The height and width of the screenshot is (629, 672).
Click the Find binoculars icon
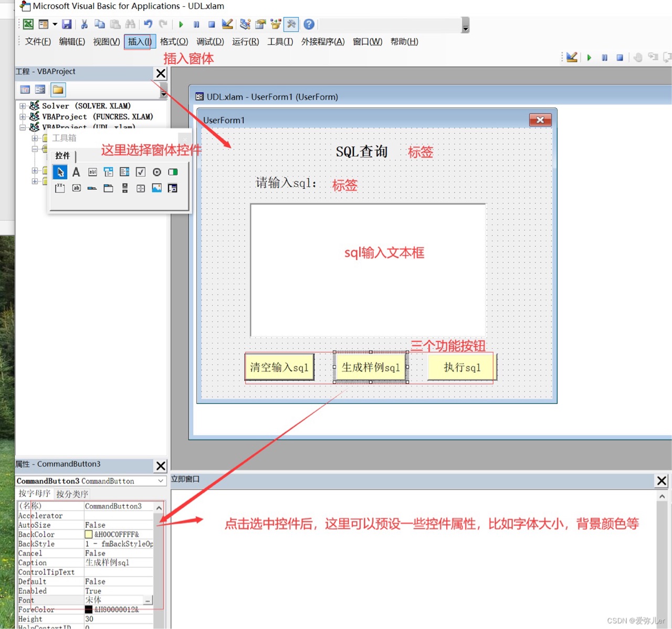[x=130, y=24]
